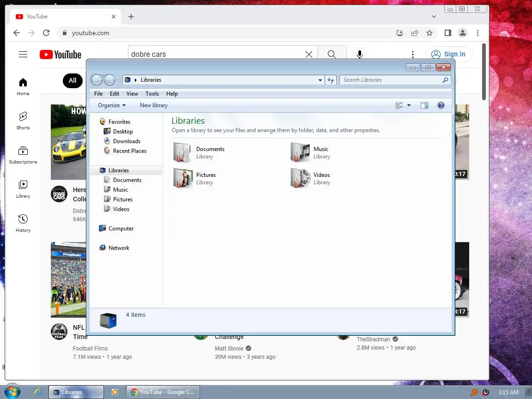Image resolution: width=532 pixels, height=399 pixels.
Task: Select Recent Places in Favorites
Action: click(x=130, y=151)
